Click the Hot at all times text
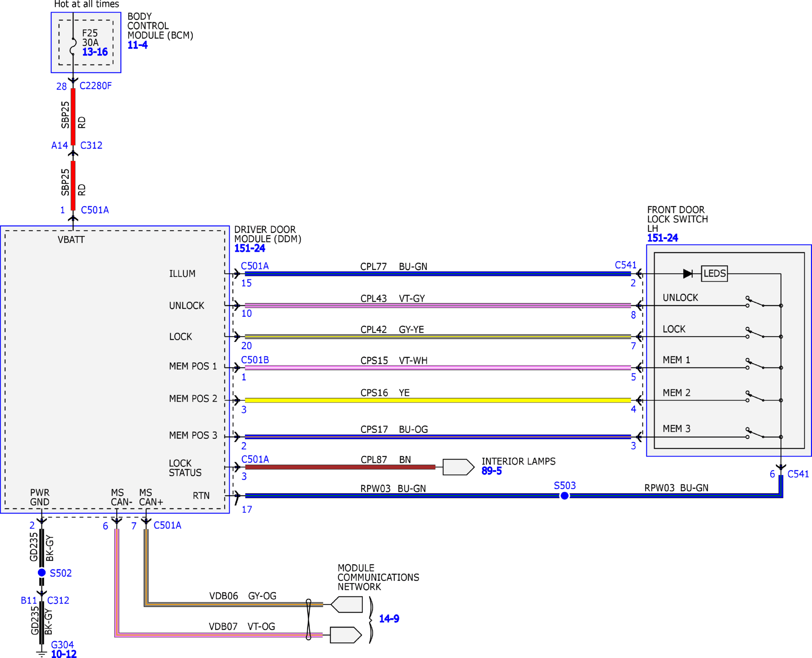 pos(87,4)
